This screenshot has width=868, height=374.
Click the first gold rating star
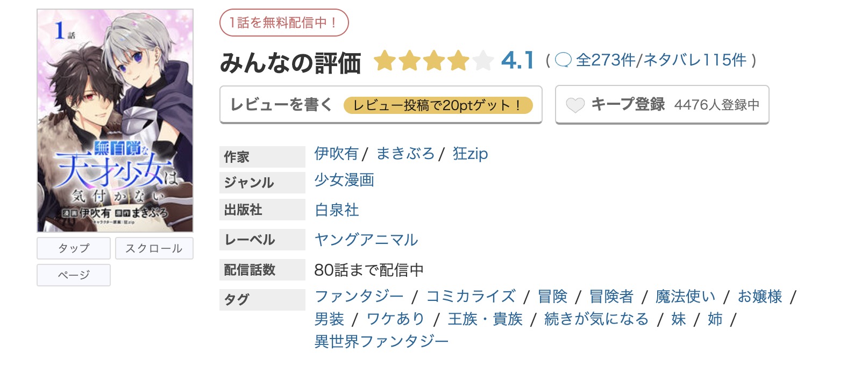click(386, 61)
